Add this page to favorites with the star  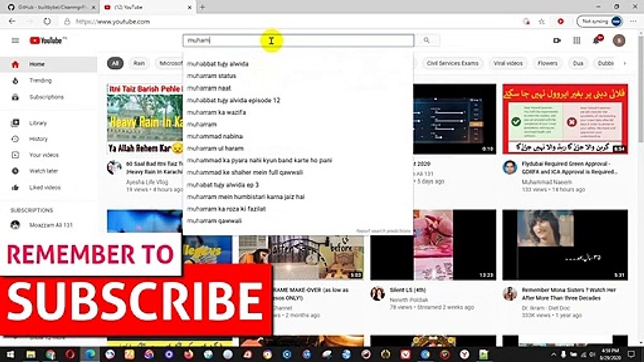[542, 21]
